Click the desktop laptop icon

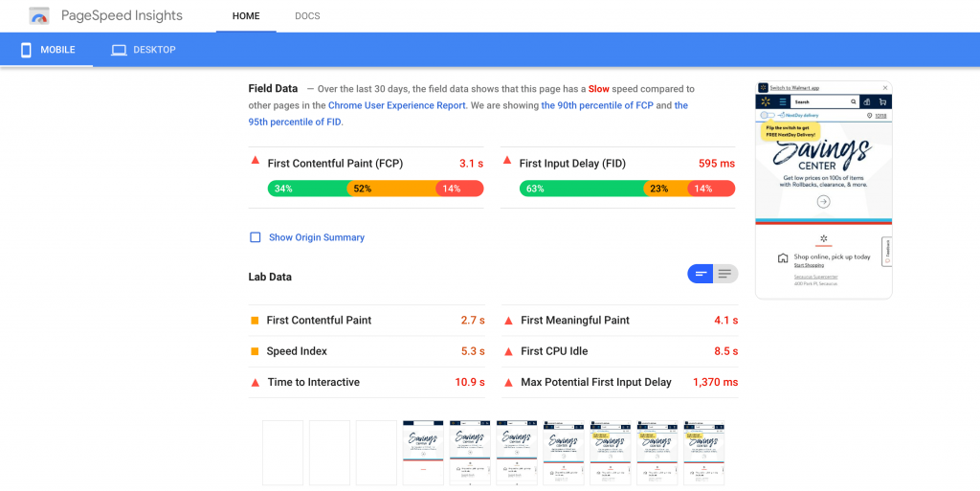point(119,50)
